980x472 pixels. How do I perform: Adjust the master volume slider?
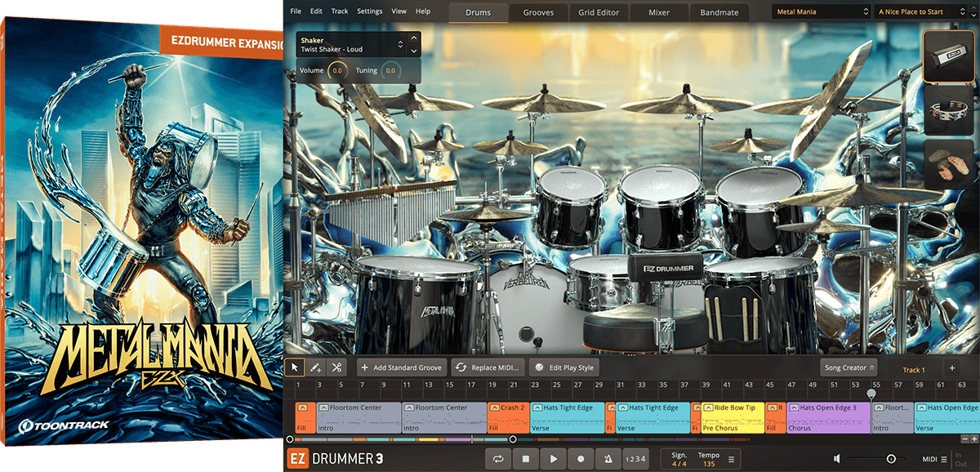890,459
